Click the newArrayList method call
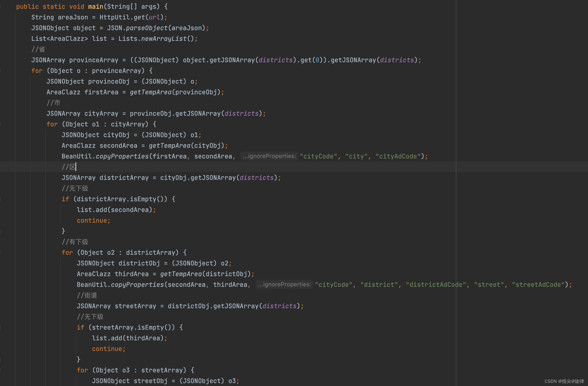Screen dimensions: 588x386 164,39
